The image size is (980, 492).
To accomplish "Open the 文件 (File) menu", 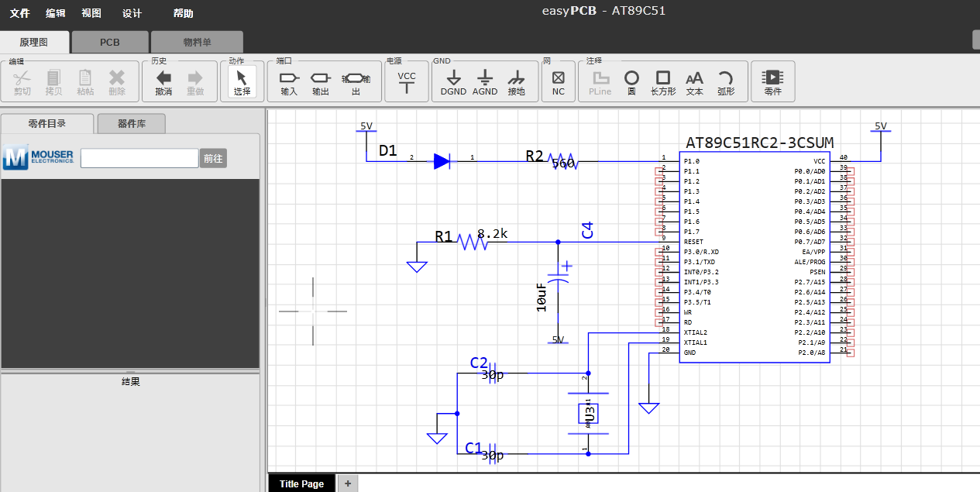I will 19,13.
